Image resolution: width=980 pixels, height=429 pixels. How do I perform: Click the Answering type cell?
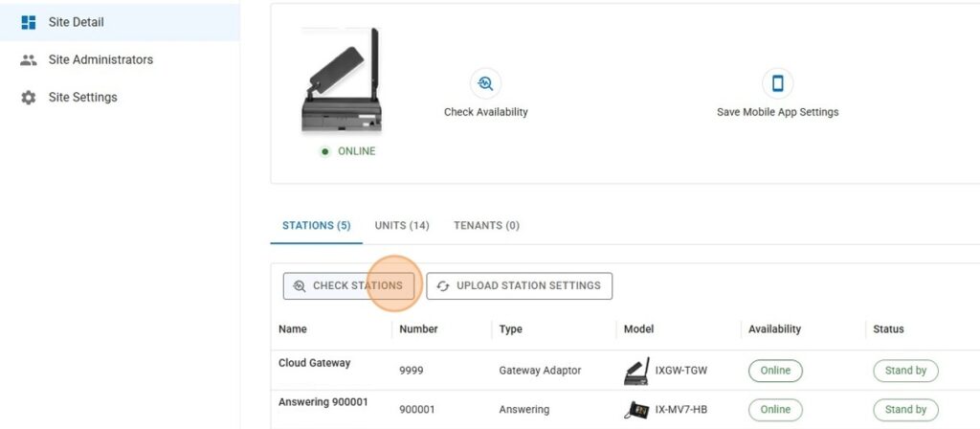point(523,410)
